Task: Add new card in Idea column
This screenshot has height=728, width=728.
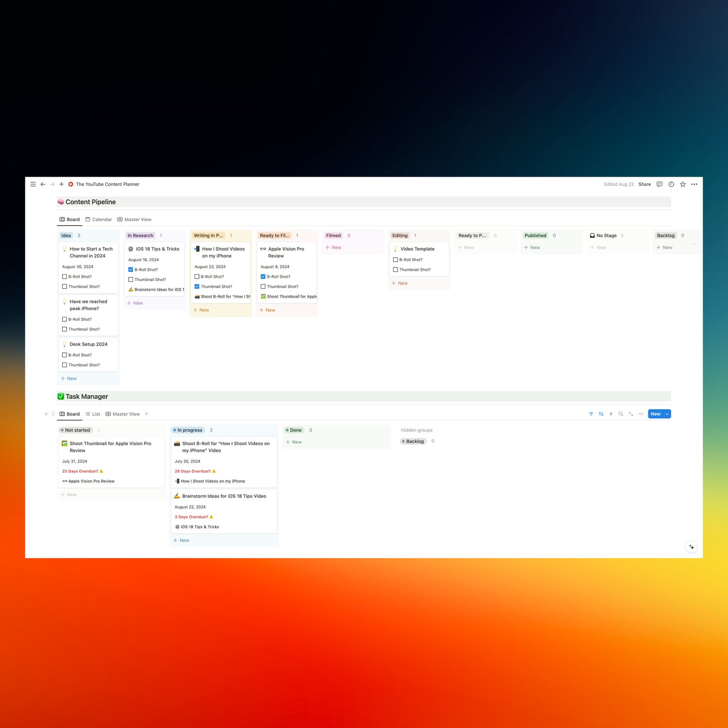Action: [x=69, y=379]
